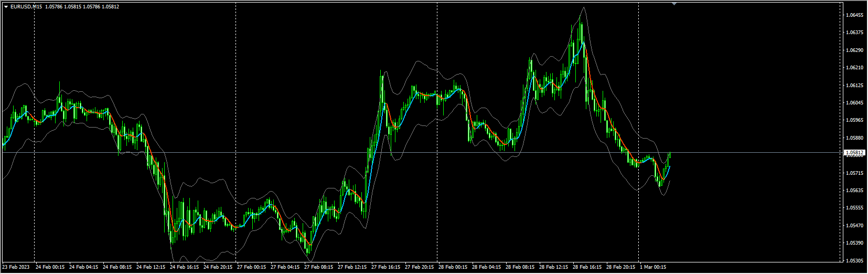Image resolution: width=868 pixels, height=274 pixels.
Task: Click the 24 Feb 16:15 time label
Action: pos(185,267)
